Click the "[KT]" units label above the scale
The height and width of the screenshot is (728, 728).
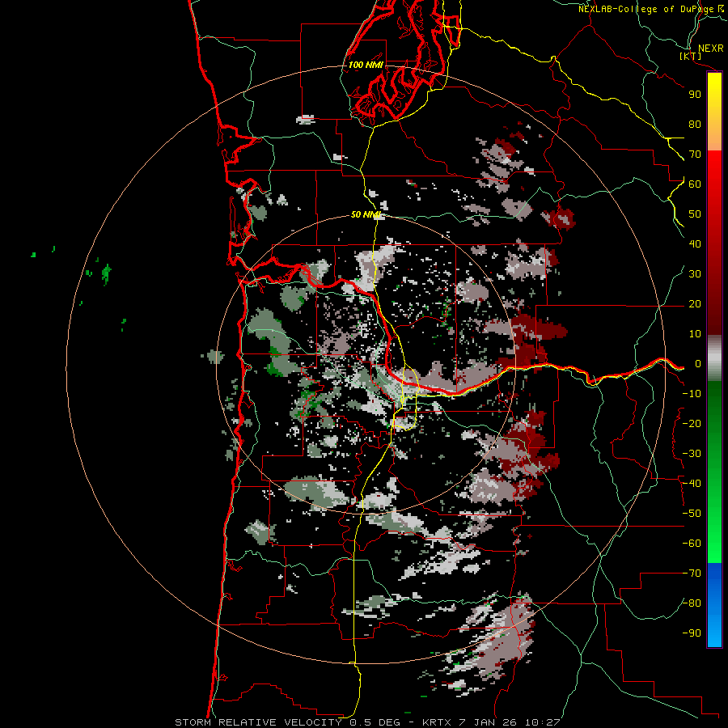tap(691, 56)
